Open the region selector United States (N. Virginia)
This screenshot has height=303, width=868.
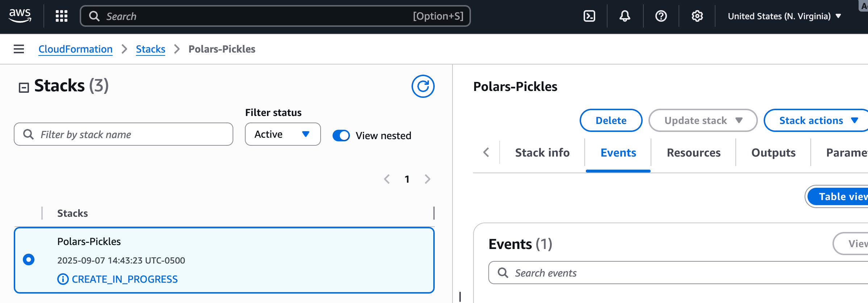click(x=784, y=16)
